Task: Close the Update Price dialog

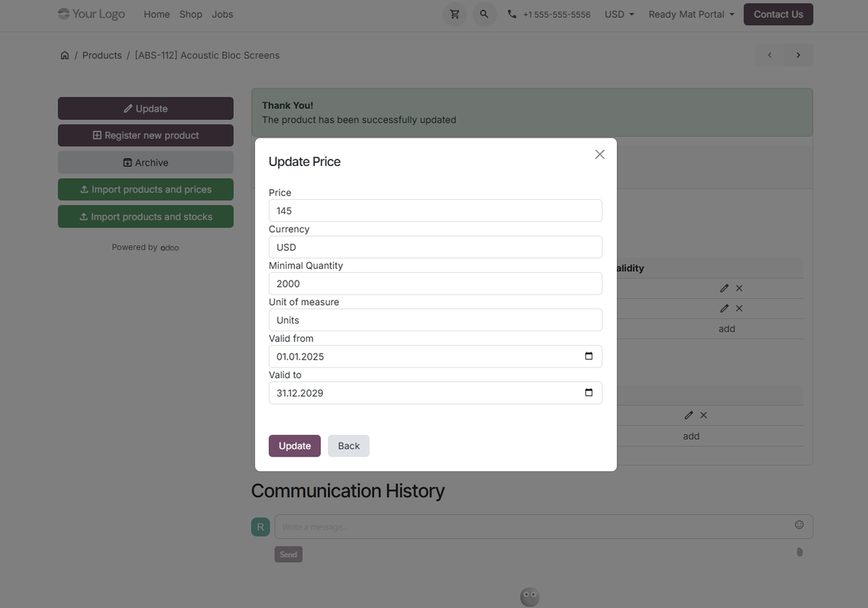Action: pyautogui.click(x=599, y=154)
